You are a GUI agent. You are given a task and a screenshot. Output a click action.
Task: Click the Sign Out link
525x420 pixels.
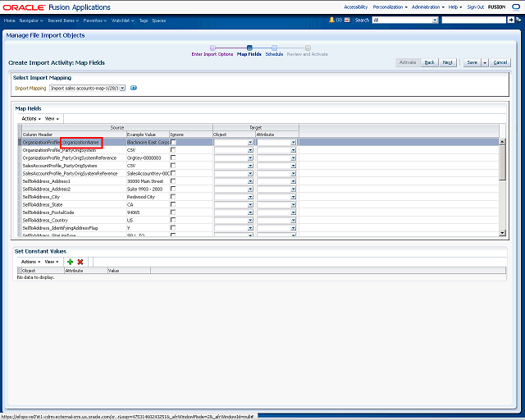(476, 6)
